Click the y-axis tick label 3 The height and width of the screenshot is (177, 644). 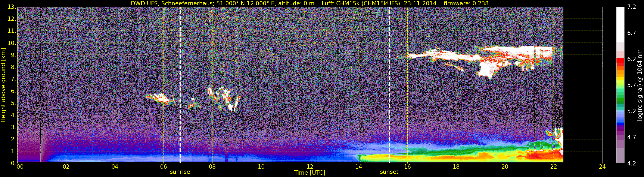tap(13, 127)
